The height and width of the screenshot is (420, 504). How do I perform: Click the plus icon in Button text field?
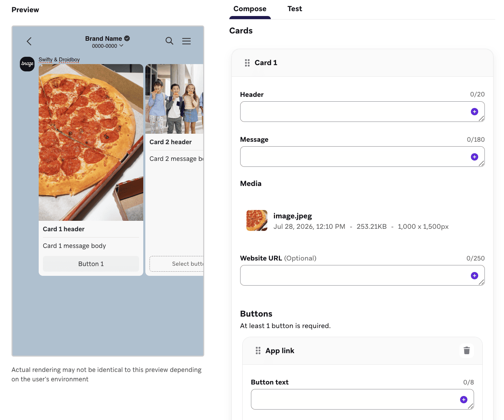(464, 399)
